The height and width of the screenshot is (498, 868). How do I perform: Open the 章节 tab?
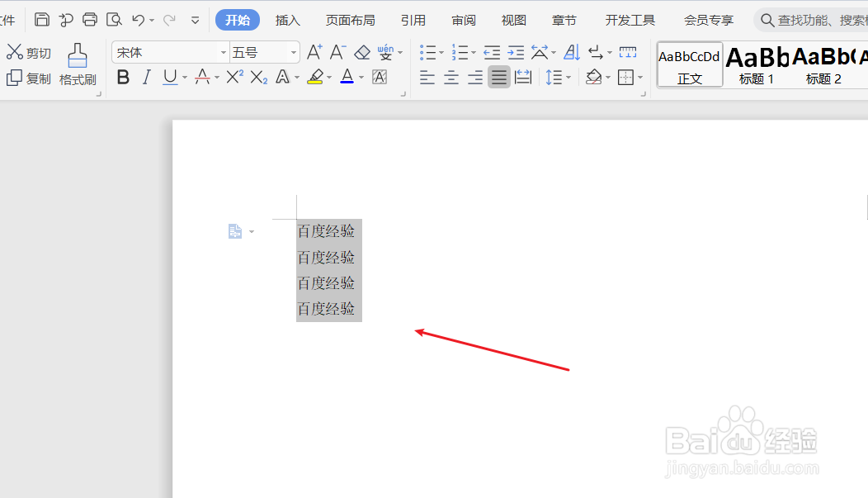564,21
